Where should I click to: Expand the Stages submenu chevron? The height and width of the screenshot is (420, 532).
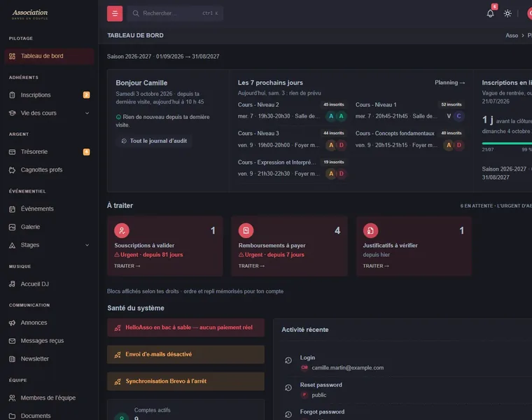pyautogui.click(x=87, y=245)
